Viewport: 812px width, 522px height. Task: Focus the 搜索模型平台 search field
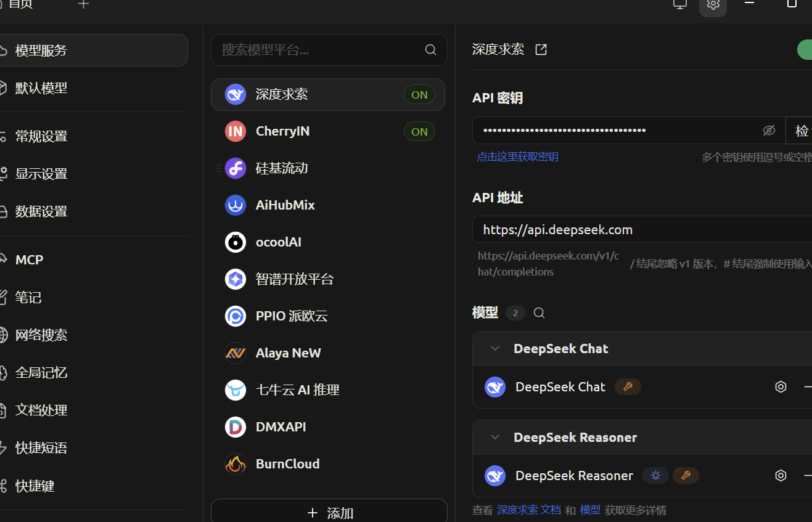pos(329,50)
